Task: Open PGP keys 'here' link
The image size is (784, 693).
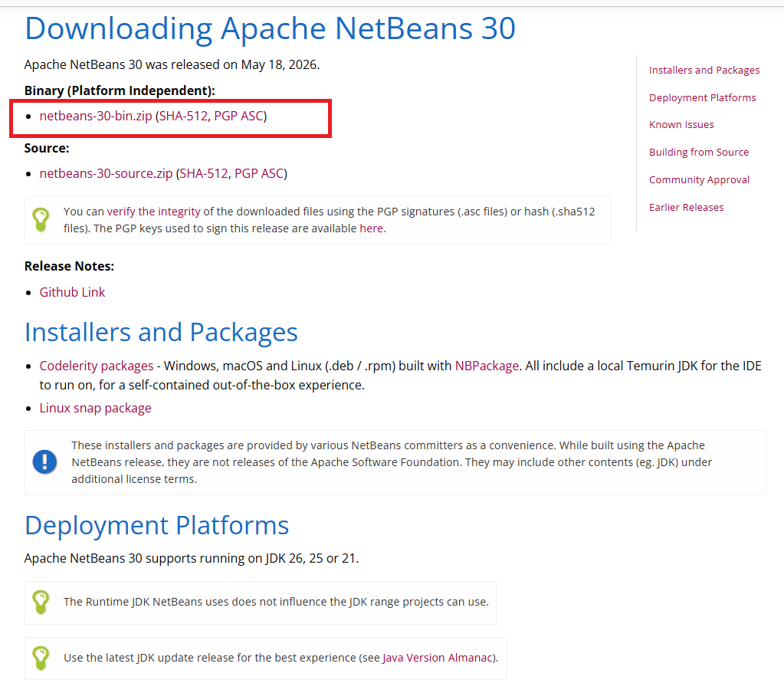Action: pos(372,228)
